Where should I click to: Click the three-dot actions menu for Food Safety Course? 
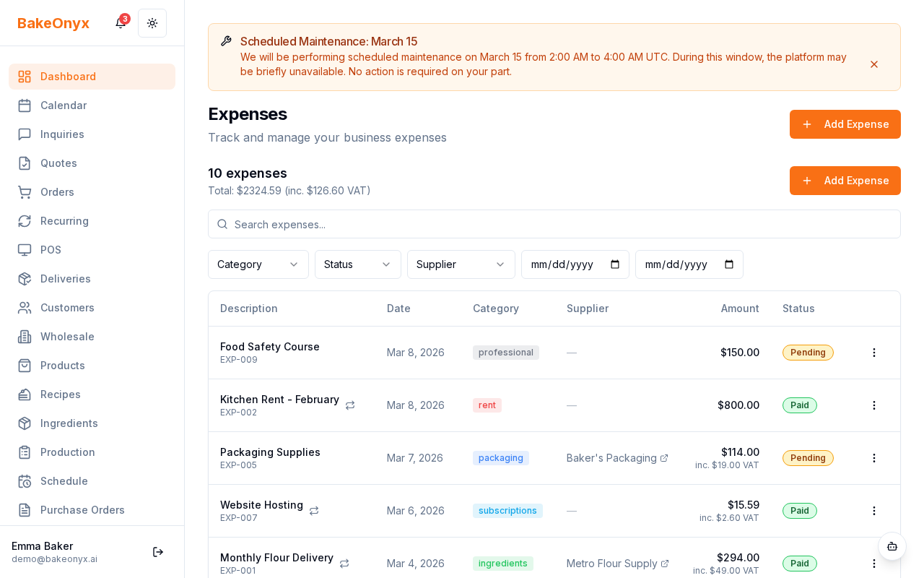coord(874,353)
